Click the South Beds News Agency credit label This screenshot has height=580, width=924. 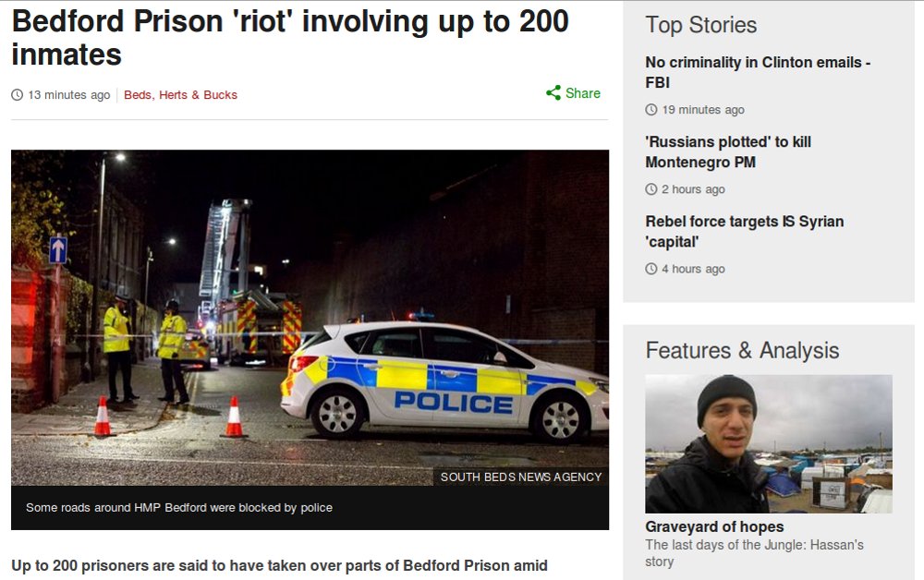(x=521, y=477)
